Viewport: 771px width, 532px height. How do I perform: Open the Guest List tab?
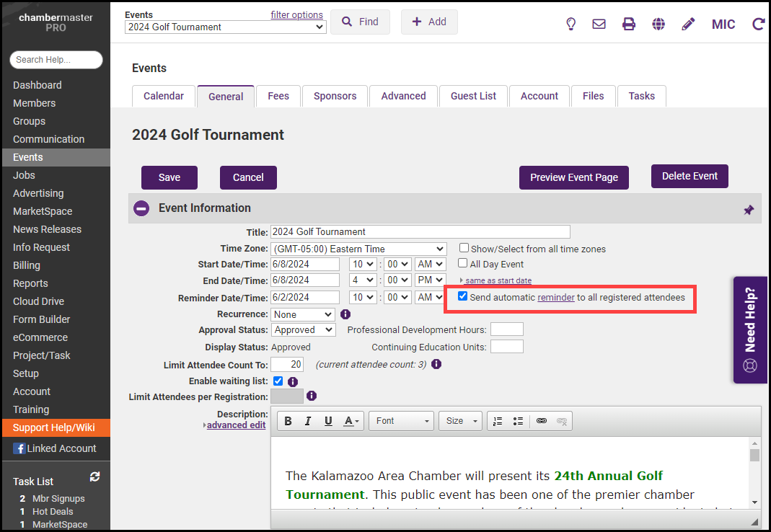coord(473,96)
